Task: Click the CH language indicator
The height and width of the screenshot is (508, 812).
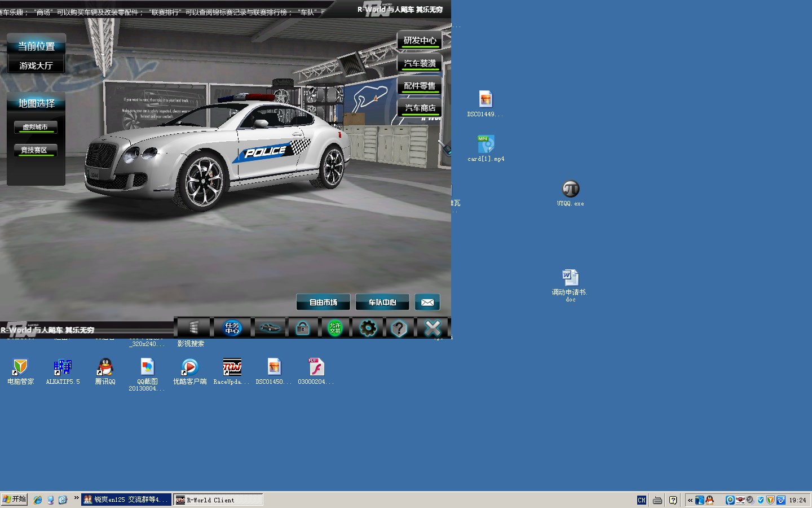Action: pyautogui.click(x=641, y=500)
